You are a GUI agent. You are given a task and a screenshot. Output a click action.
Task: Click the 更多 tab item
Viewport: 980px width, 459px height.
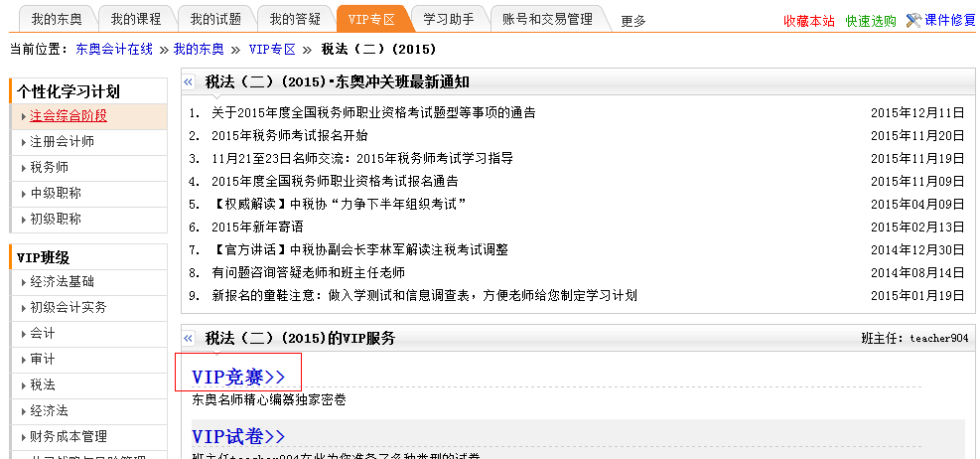633,20
